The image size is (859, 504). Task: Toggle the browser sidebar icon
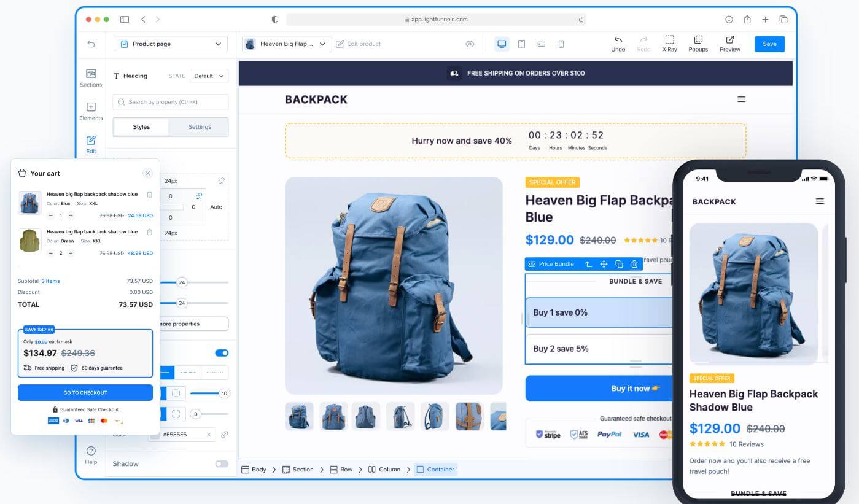coord(125,20)
